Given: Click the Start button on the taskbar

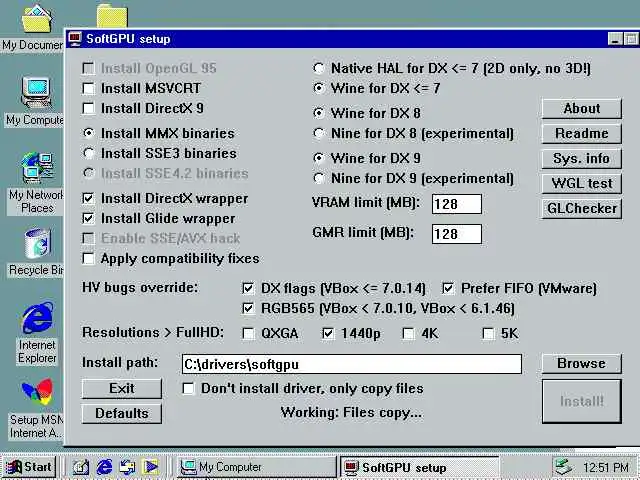Looking at the screenshot, I should (x=29, y=467).
